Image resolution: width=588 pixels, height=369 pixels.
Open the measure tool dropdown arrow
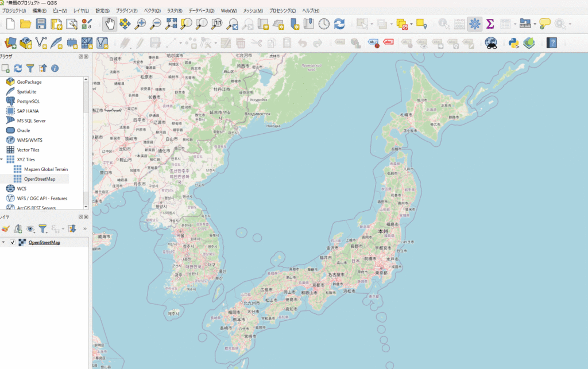(535, 24)
